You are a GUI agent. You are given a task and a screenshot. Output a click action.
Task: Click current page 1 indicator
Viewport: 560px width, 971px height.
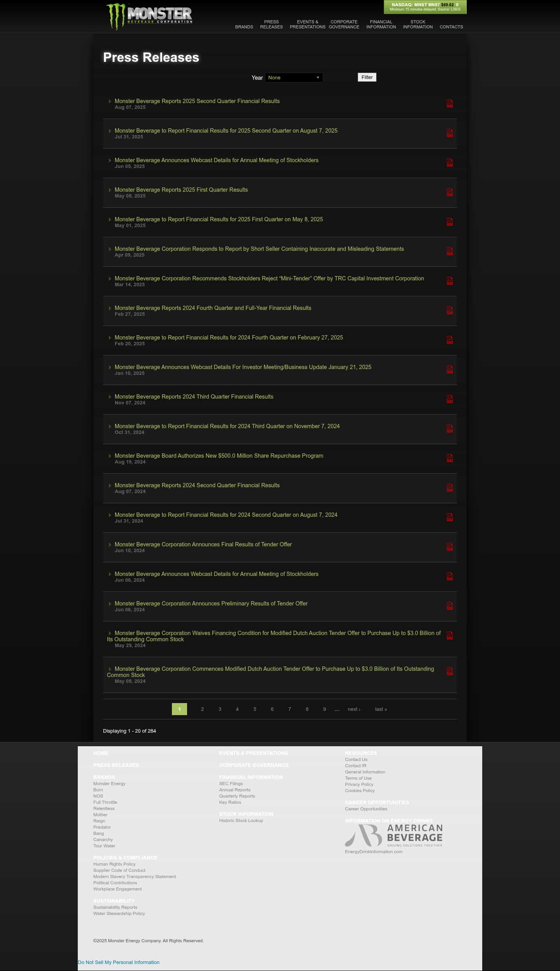pyautogui.click(x=179, y=709)
